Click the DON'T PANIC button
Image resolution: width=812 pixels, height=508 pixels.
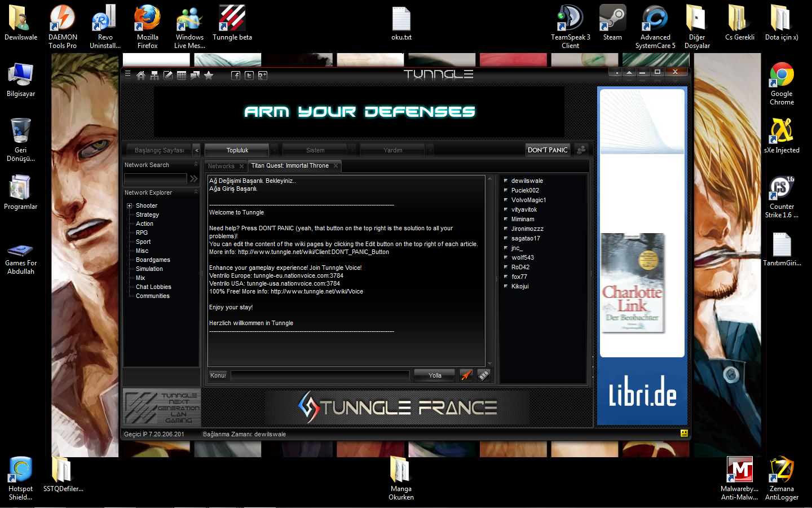tap(548, 150)
